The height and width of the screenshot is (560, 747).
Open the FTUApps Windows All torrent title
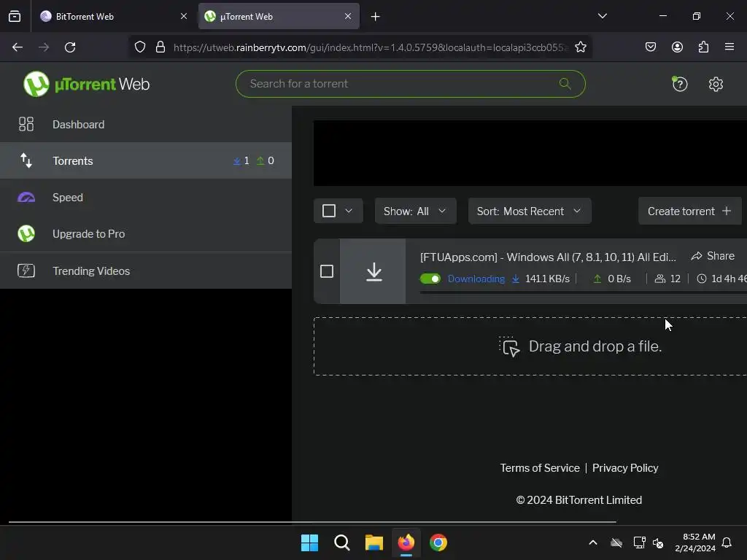point(548,257)
